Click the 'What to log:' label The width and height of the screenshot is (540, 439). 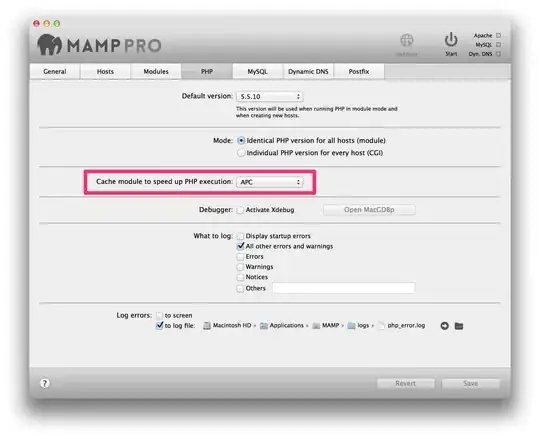tap(213, 236)
